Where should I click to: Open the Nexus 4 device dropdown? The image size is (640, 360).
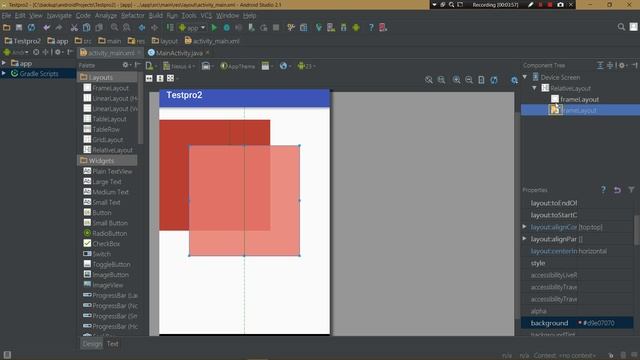click(x=179, y=66)
